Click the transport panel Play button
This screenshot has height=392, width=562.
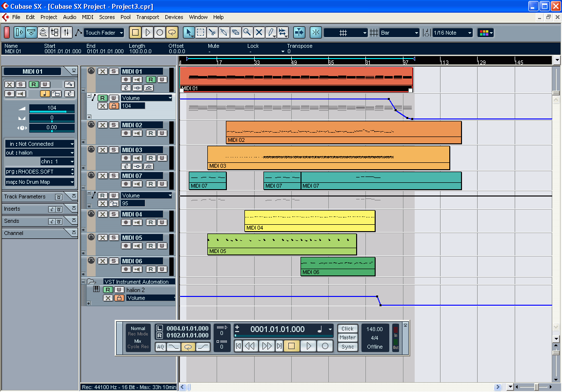point(309,346)
